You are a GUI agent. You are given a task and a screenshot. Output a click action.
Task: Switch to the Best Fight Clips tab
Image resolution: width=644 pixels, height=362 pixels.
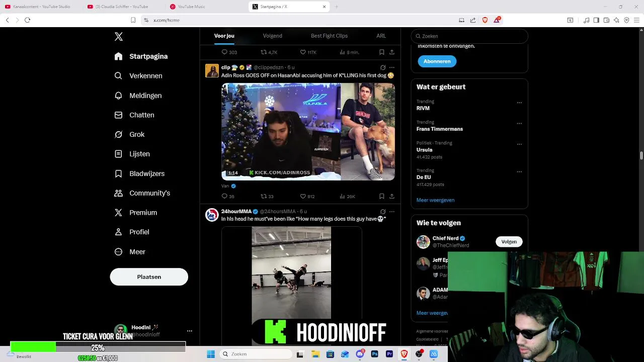point(329,36)
